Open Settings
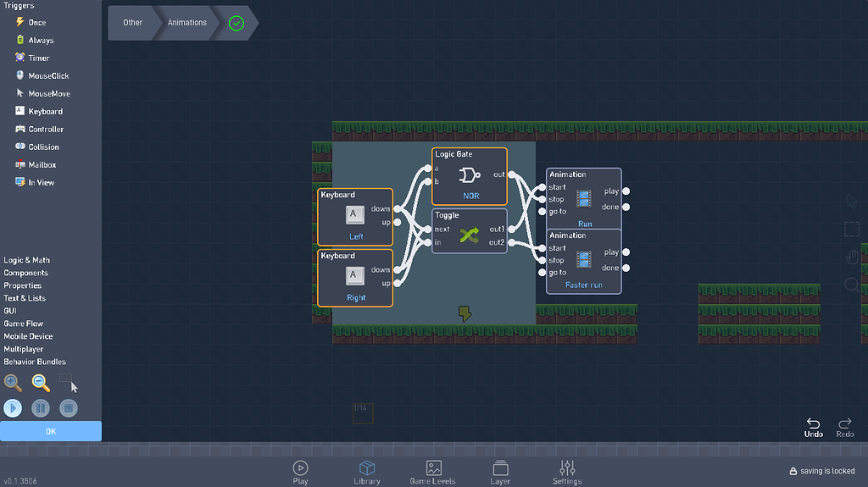 point(567,473)
